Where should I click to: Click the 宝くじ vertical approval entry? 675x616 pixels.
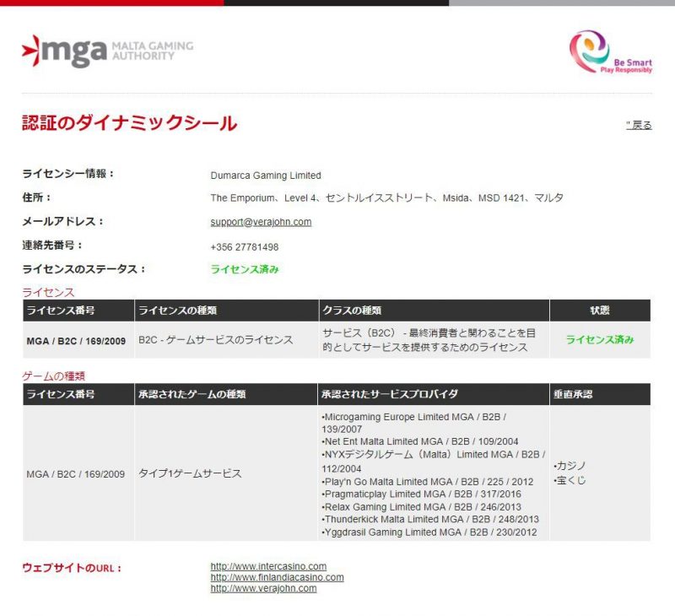point(570,480)
